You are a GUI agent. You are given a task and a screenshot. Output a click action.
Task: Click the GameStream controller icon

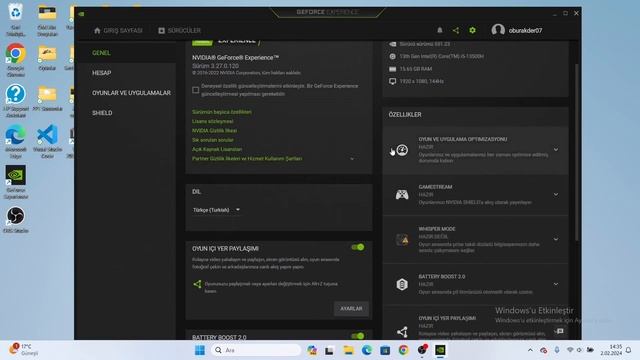pyautogui.click(x=402, y=194)
